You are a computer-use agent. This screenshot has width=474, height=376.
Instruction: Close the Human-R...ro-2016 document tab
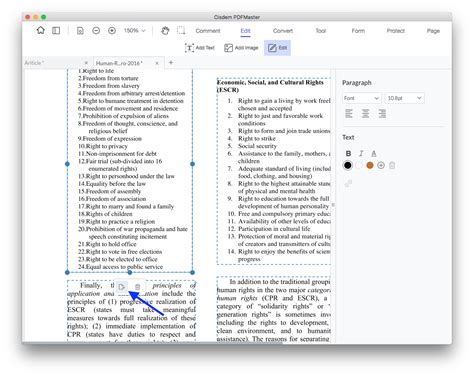tap(157, 63)
